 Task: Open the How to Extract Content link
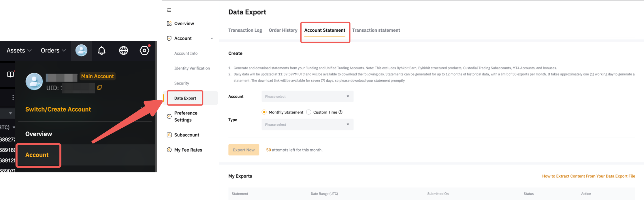coord(588,176)
